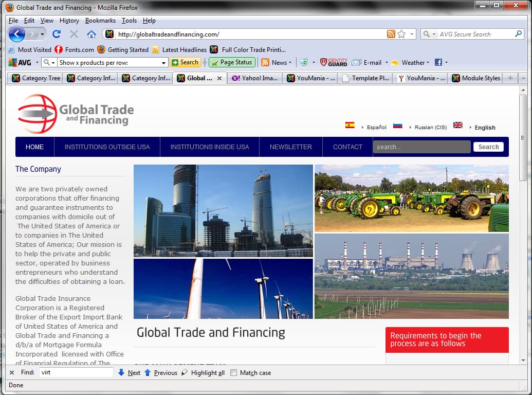Viewport: 532px width, 395px height.
Task: Close the Find bar with the X
Action: point(12,372)
